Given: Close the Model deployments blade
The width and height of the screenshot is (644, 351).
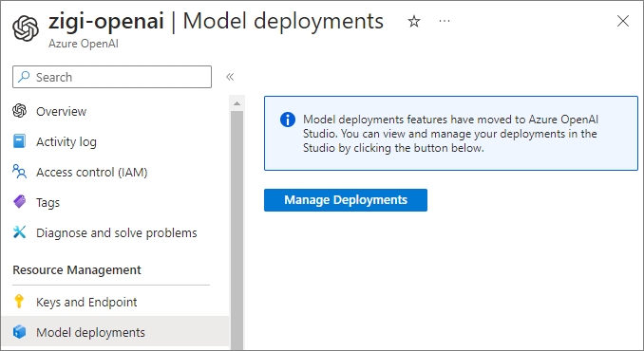Looking at the screenshot, I should (x=623, y=21).
